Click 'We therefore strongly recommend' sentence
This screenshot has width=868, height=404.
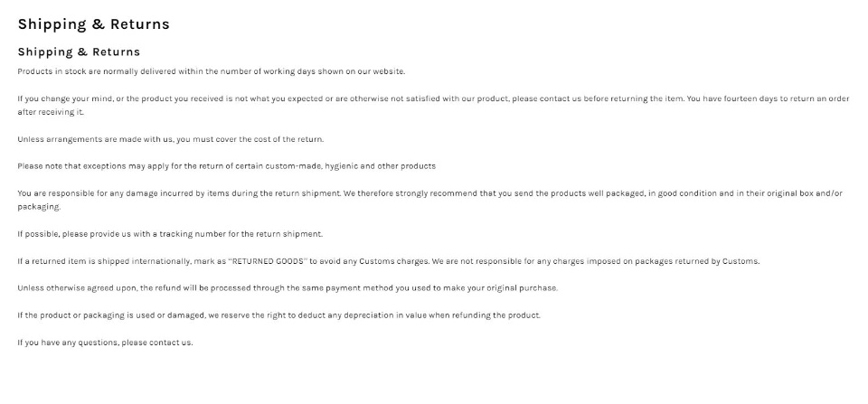pos(593,193)
